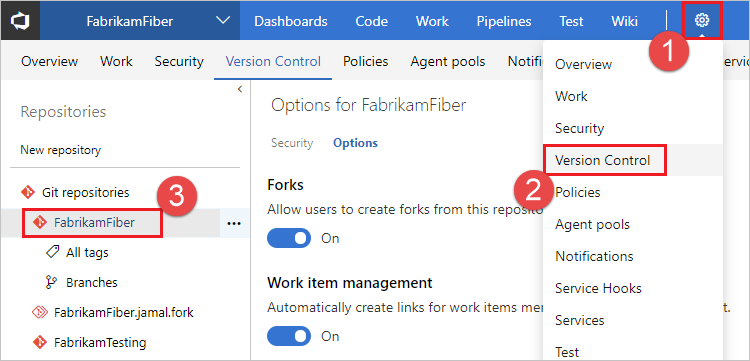This screenshot has width=750, height=361.
Task: Click the Git repositories diamond icon
Action: coord(28,192)
